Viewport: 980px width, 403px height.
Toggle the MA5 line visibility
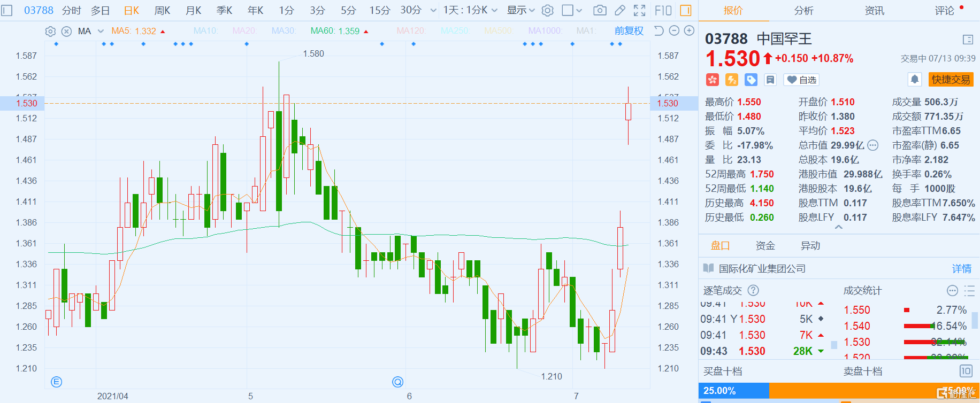coord(134,31)
